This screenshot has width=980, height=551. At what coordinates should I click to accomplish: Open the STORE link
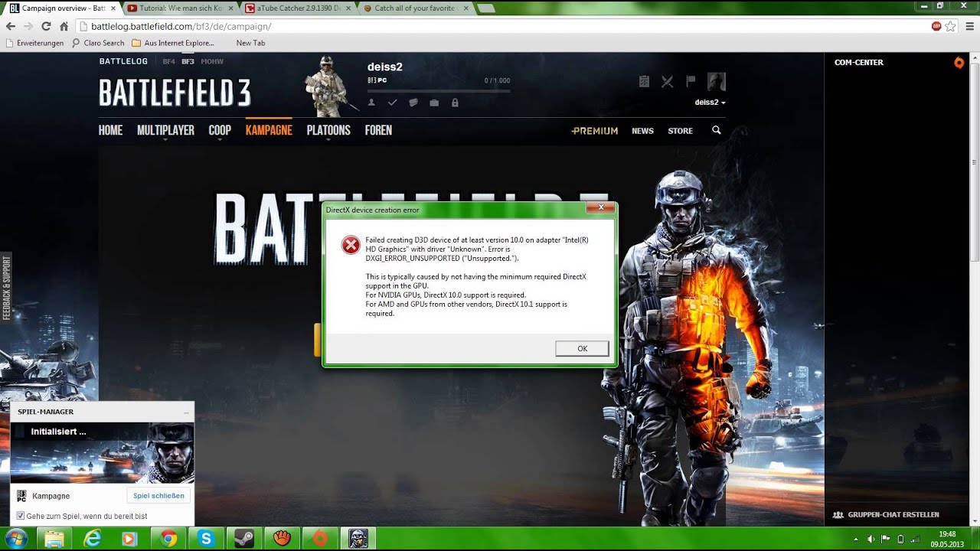coord(680,131)
